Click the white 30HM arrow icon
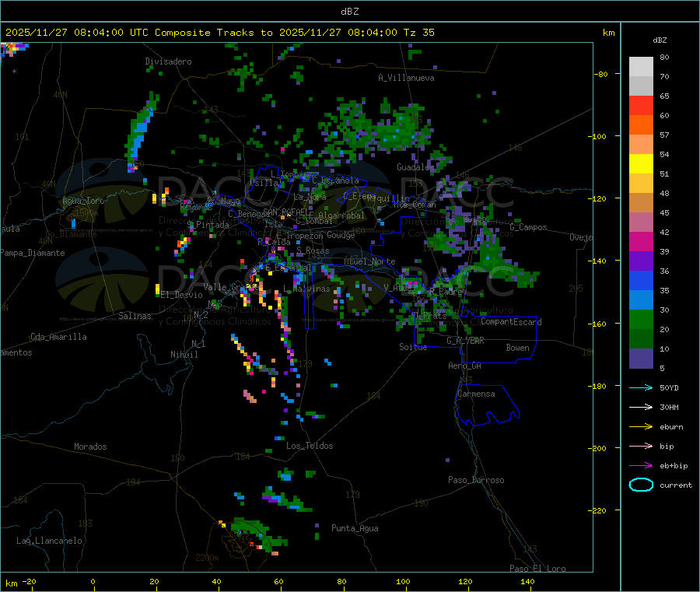 [x=641, y=407]
